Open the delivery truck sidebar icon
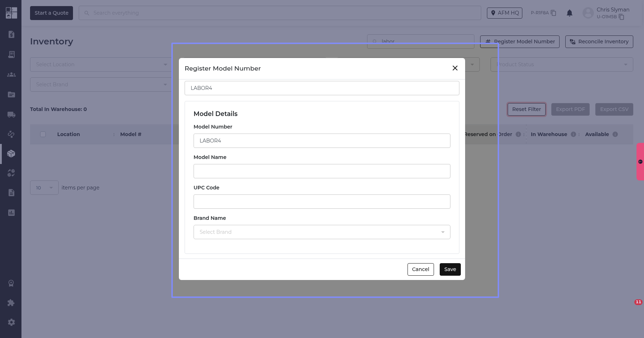 click(11, 115)
